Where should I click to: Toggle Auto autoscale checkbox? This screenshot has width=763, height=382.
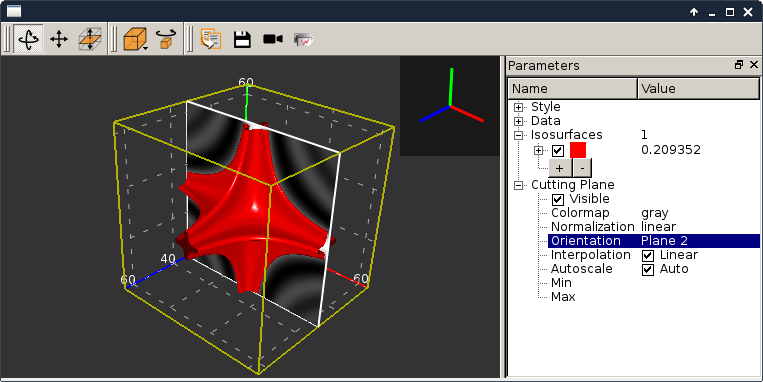(x=648, y=270)
